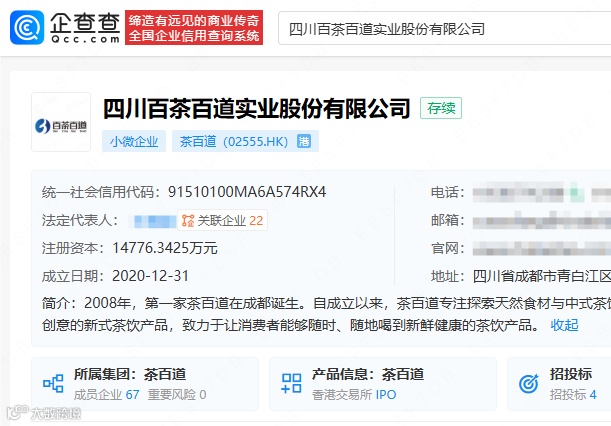Image resolution: width=611 pixels, height=426 pixels.
Task: Open the 百茶百道 company logo thumbnail
Action: (61, 122)
